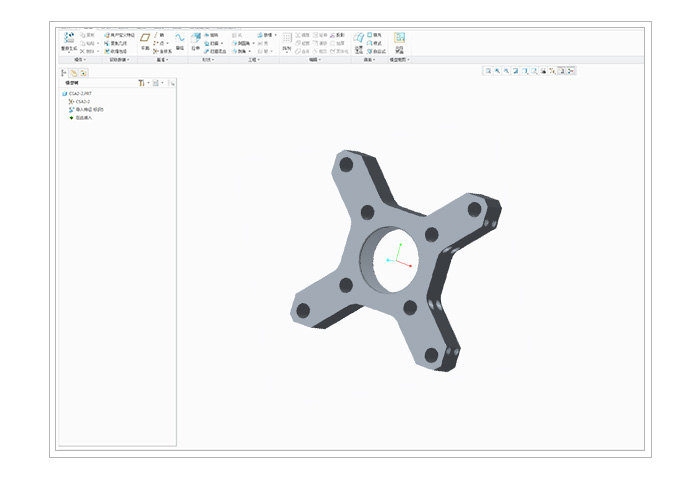700x478 pixels.
Task: Toggle spin center display in graphics toolbar
Action: pyautogui.click(x=570, y=71)
